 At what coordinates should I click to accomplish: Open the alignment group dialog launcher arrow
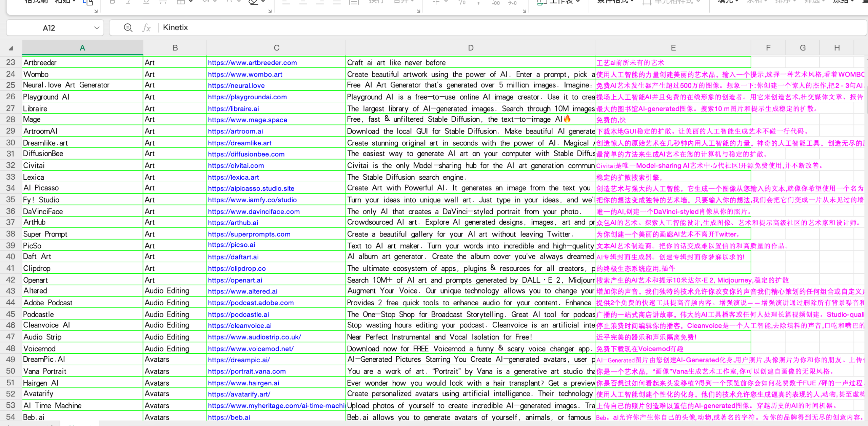pos(418,11)
